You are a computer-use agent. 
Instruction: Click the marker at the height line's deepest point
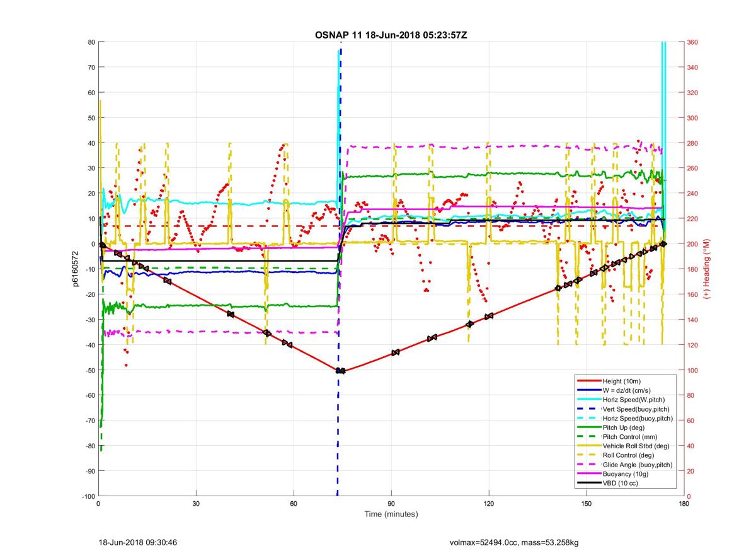tap(340, 371)
